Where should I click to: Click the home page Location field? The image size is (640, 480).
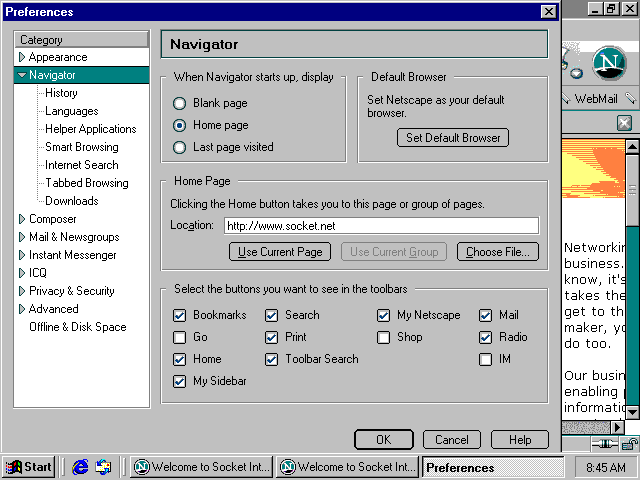382,226
